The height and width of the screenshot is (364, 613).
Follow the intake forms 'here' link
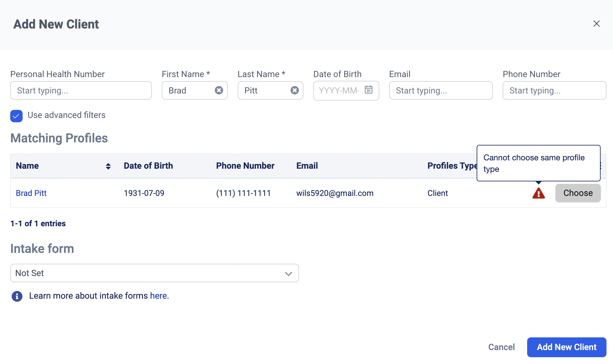point(158,296)
